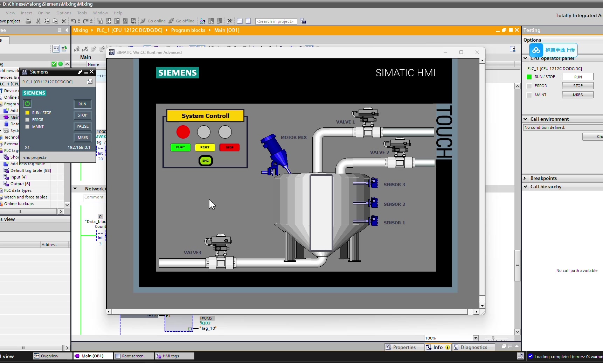Click PAUSE in the PLCSIM Siemens window
This screenshot has width=603, height=364.
coord(82,126)
